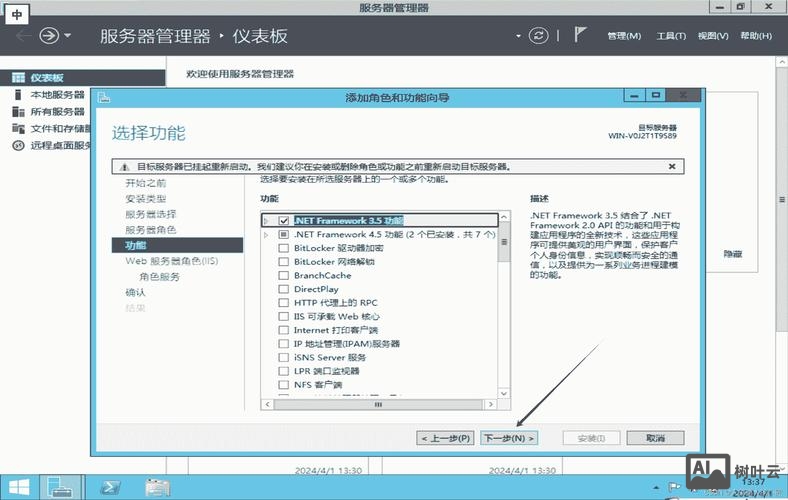Open the dropdown arrow beside the forward button
Viewport: 788px width, 500px height.
click(68, 36)
